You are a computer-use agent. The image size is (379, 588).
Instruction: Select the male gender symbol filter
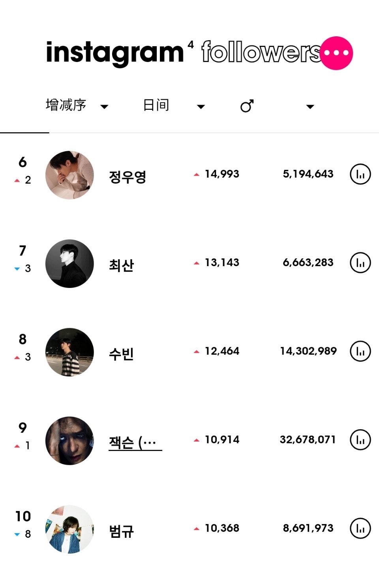tap(247, 106)
